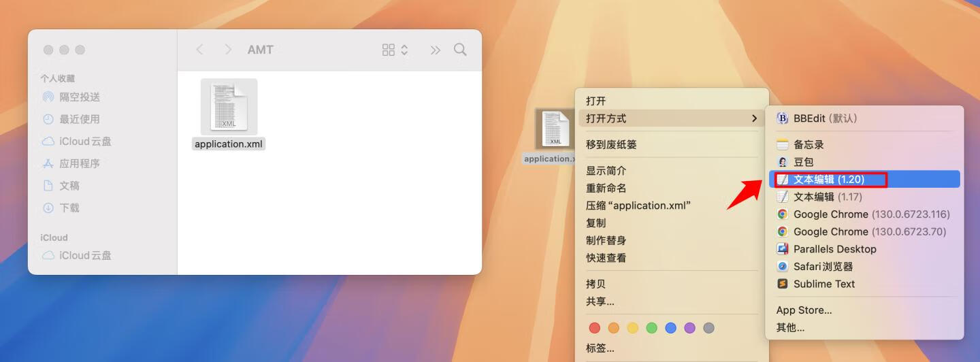Click the Finder search magnifier icon
The height and width of the screenshot is (362, 980).
460,50
